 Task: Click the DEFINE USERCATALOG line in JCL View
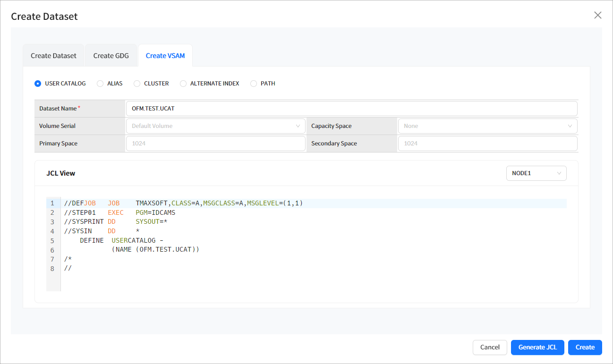point(118,240)
